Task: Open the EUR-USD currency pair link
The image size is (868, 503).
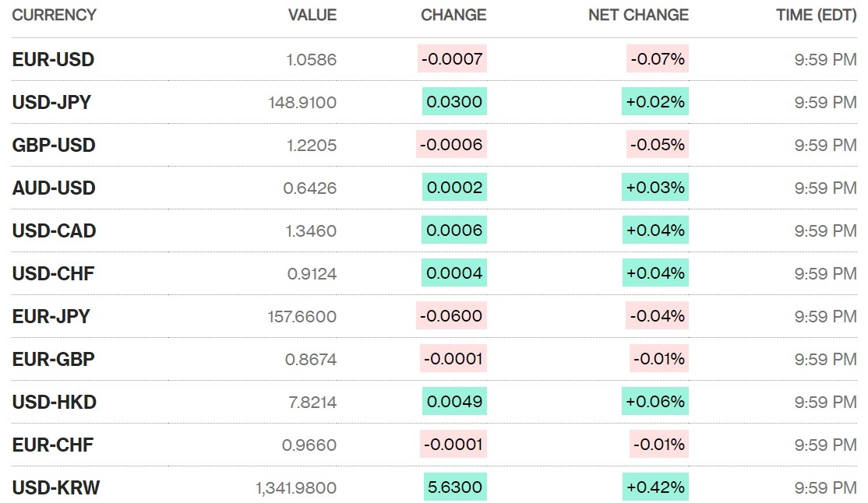Action: pyautogui.click(x=53, y=59)
